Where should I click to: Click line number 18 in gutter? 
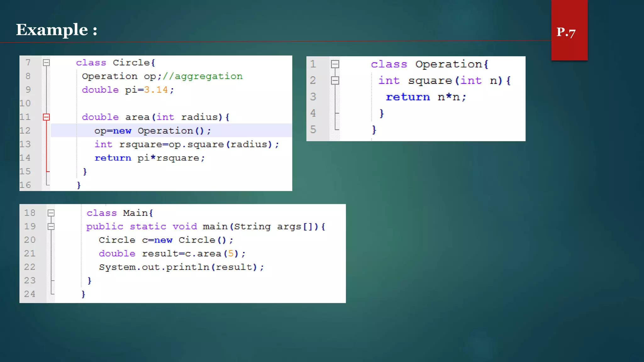coord(30,213)
